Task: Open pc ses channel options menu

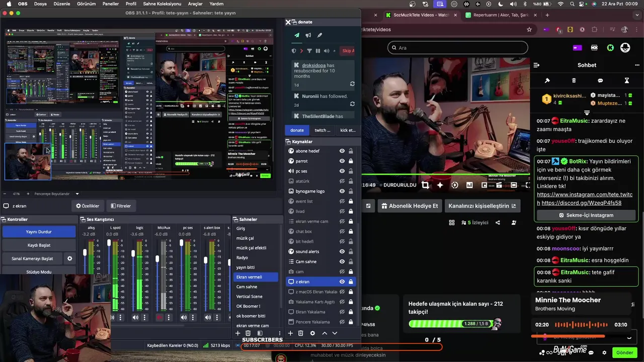Action: click(x=193, y=318)
